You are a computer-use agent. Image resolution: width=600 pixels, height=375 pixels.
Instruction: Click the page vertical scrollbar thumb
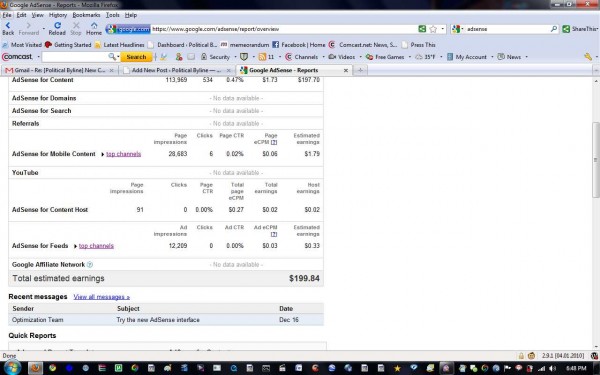click(596, 160)
